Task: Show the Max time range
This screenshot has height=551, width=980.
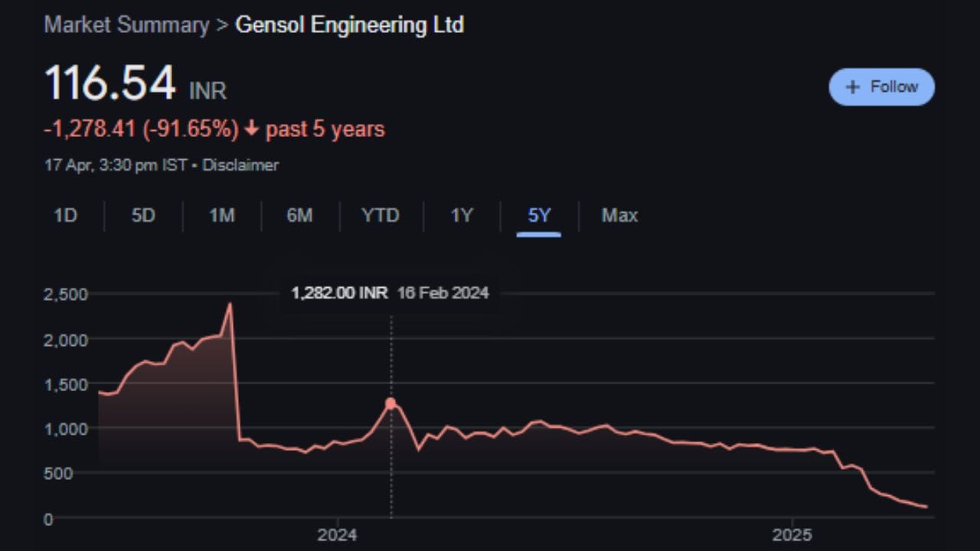Action: click(x=619, y=216)
